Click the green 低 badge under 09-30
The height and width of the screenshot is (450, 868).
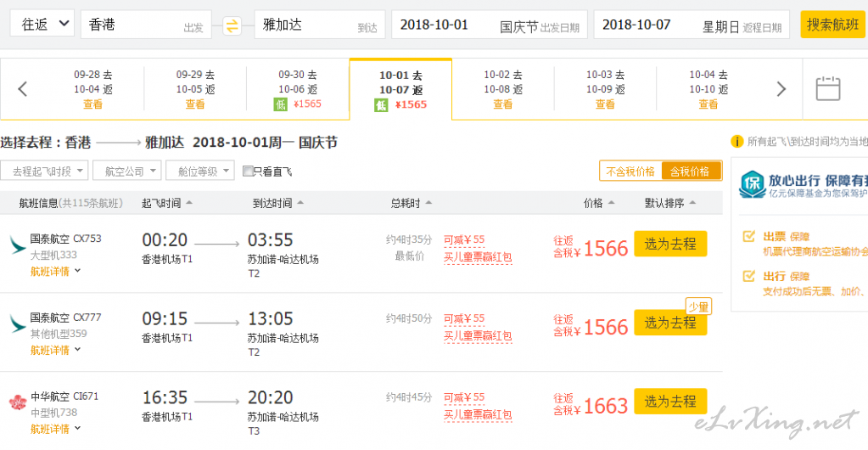[x=281, y=104]
